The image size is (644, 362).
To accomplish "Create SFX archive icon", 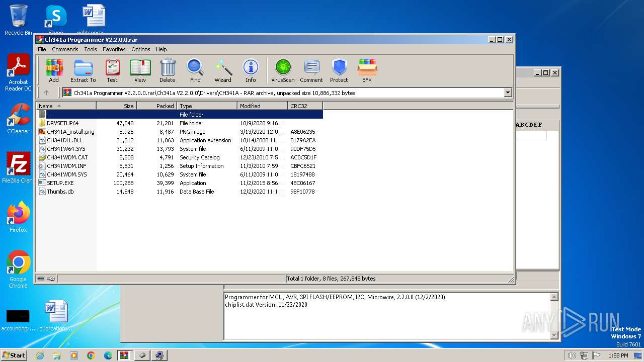I will (x=367, y=71).
